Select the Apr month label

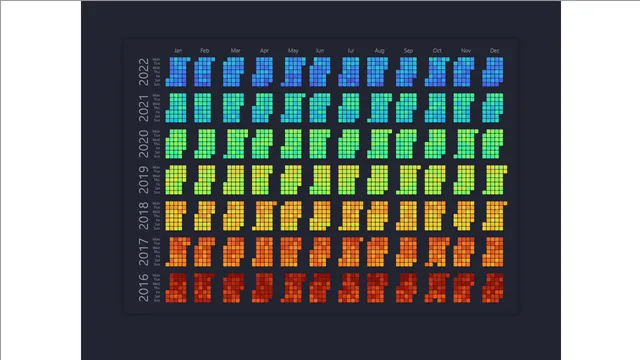pos(264,51)
